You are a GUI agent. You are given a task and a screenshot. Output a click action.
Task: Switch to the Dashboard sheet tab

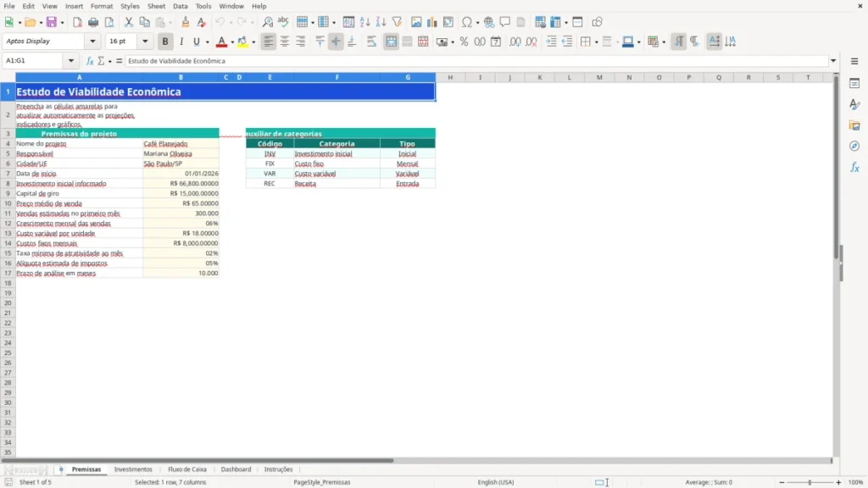[x=236, y=469]
